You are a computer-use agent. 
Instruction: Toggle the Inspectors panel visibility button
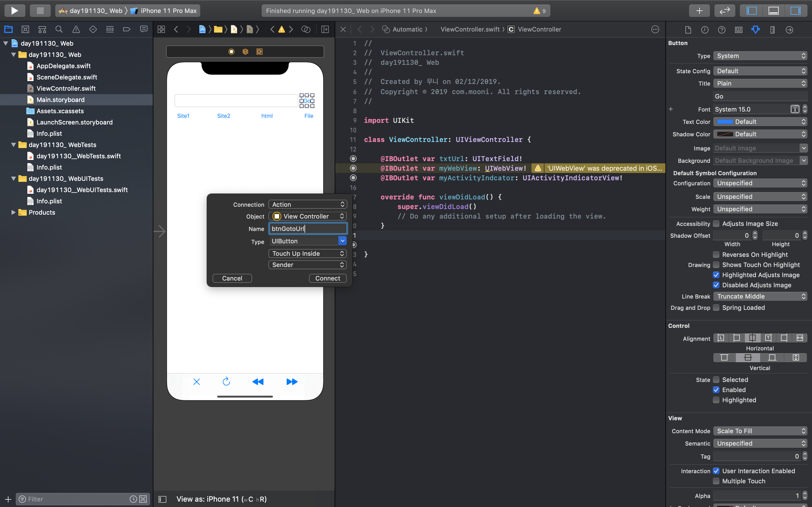point(795,10)
